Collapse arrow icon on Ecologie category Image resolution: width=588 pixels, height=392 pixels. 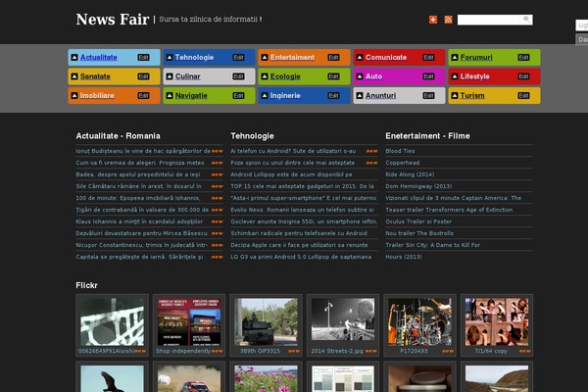pos(265,76)
